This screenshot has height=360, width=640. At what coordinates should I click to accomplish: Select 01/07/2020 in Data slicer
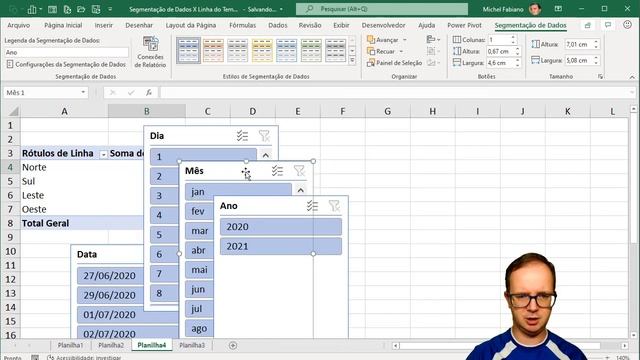click(128, 315)
